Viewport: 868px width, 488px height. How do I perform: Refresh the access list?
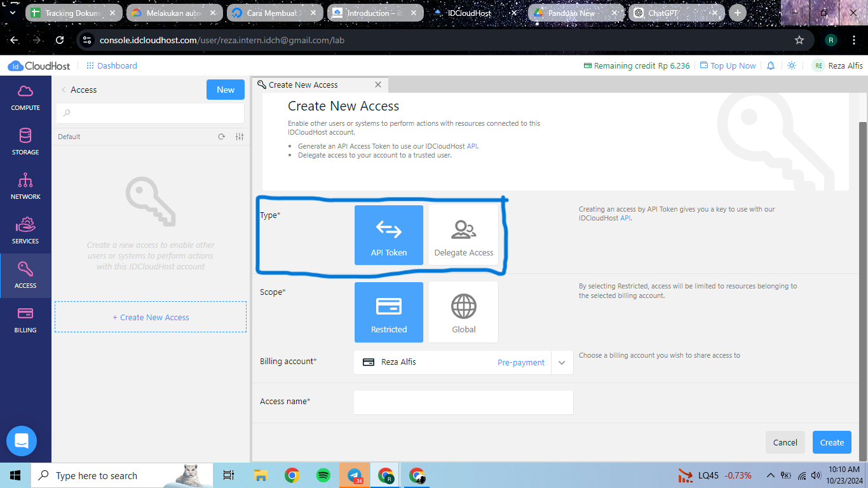(x=221, y=137)
